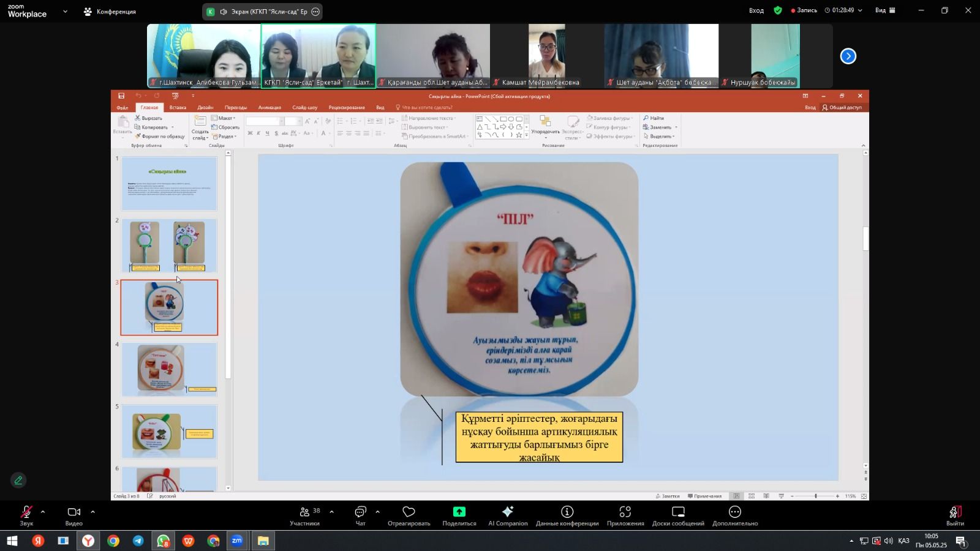Click the green Share screen icon
Screen dimensions: 980x551
(459, 512)
